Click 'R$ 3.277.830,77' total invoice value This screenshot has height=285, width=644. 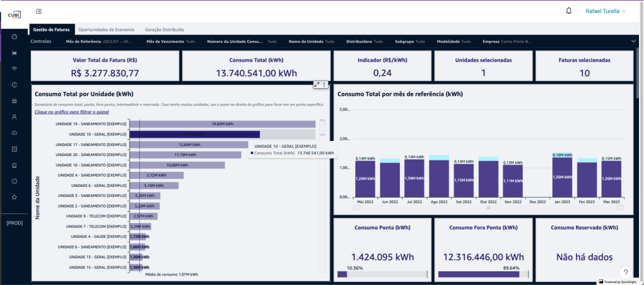coord(105,73)
